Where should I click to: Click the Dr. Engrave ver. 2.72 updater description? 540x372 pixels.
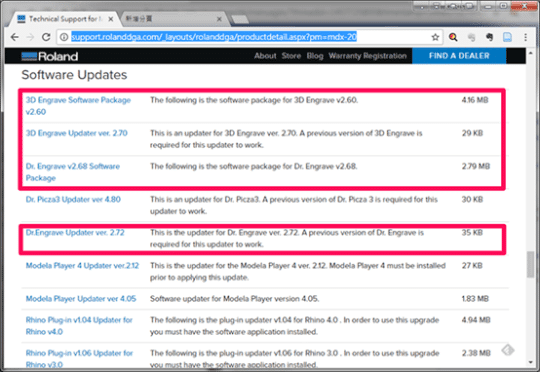pos(287,238)
